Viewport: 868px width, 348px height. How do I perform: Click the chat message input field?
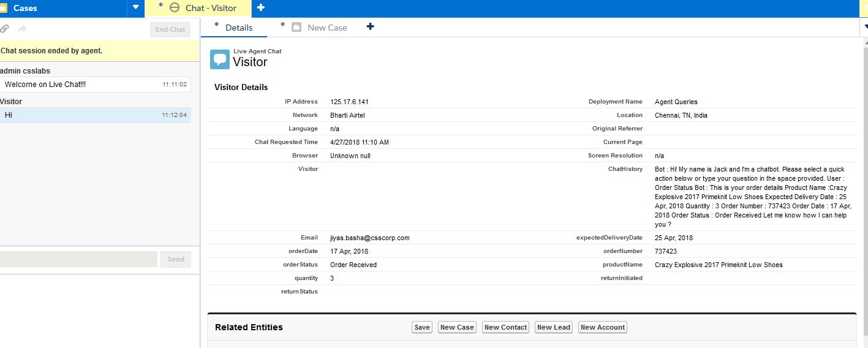coord(78,259)
